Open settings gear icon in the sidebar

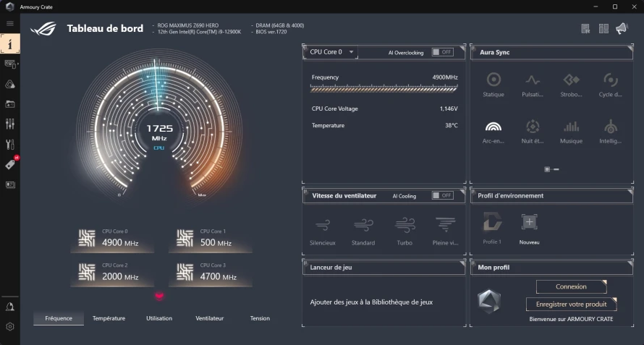[x=10, y=326]
